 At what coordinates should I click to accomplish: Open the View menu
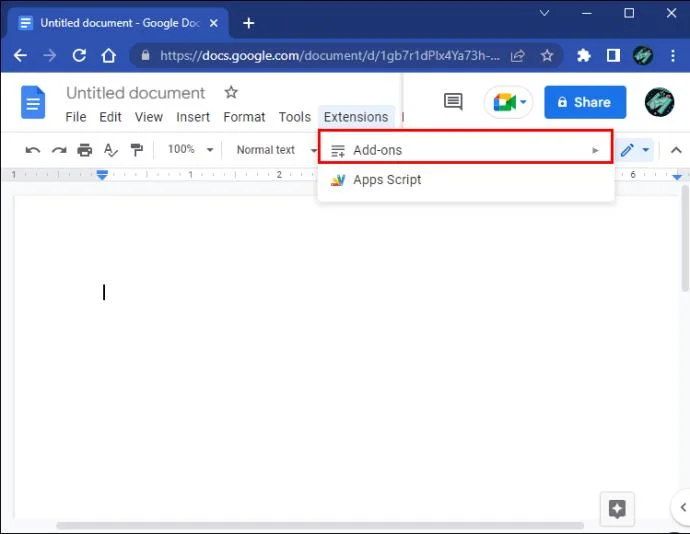[149, 117]
